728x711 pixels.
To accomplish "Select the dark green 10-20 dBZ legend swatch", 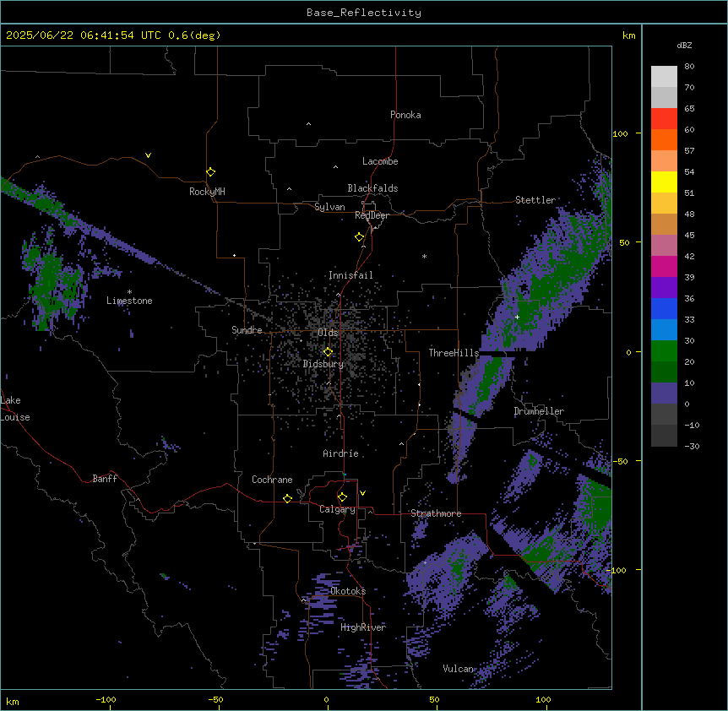I will (x=664, y=372).
